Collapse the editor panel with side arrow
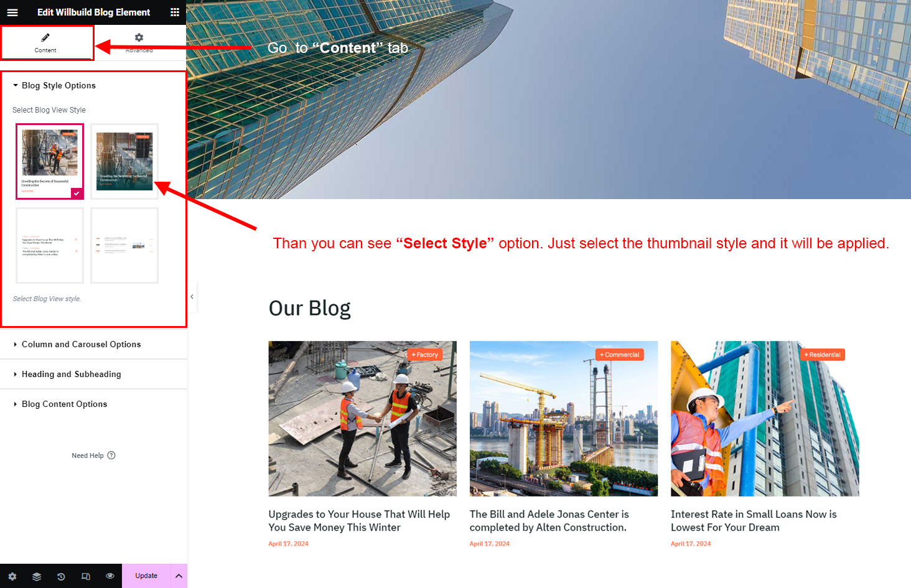 [x=192, y=297]
